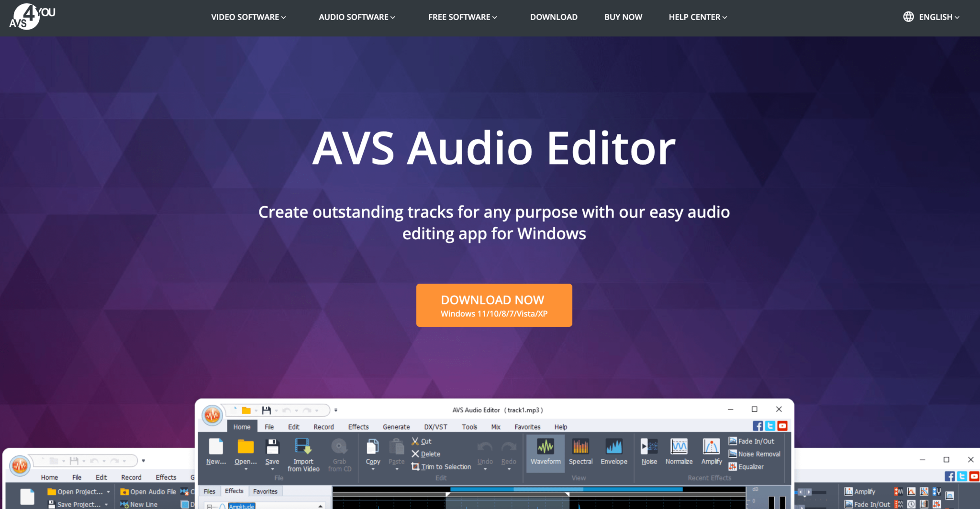Image resolution: width=980 pixels, height=509 pixels.
Task: Switch to the Files tab
Action: click(209, 491)
